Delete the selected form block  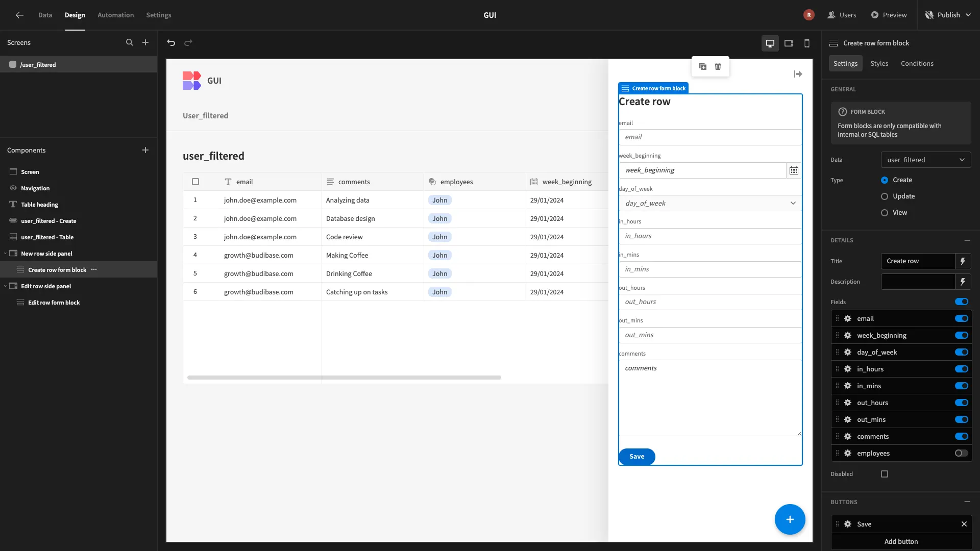(x=718, y=66)
